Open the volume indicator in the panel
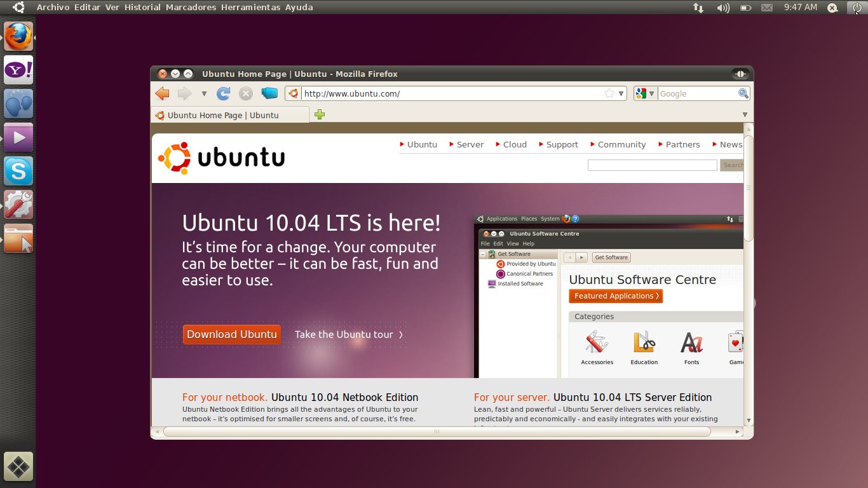Viewport: 868px width, 488px height. point(722,8)
